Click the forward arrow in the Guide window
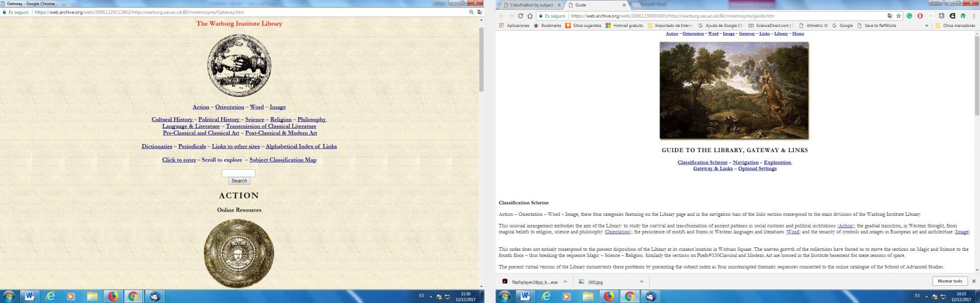The width and height of the screenshot is (980, 303). coord(511,16)
